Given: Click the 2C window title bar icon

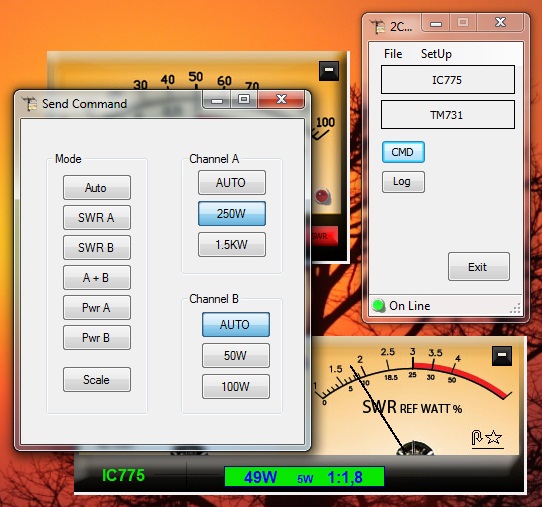Looking at the screenshot, I should point(377,27).
